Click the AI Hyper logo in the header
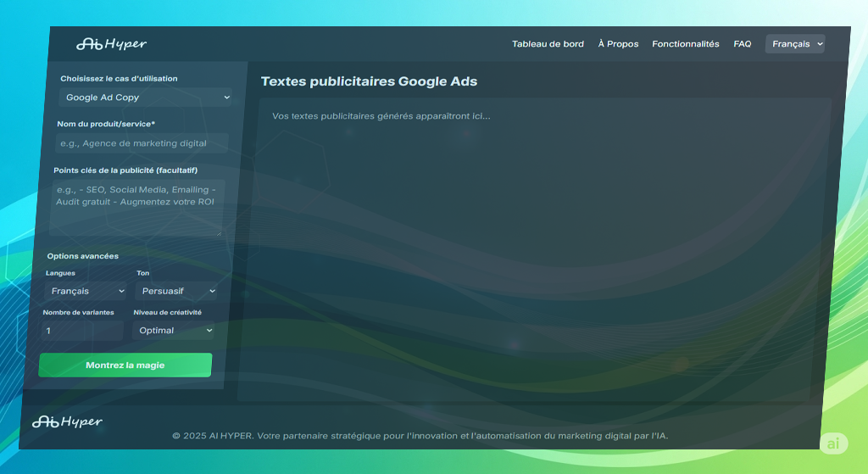The height and width of the screenshot is (474, 868). [111, 44]
